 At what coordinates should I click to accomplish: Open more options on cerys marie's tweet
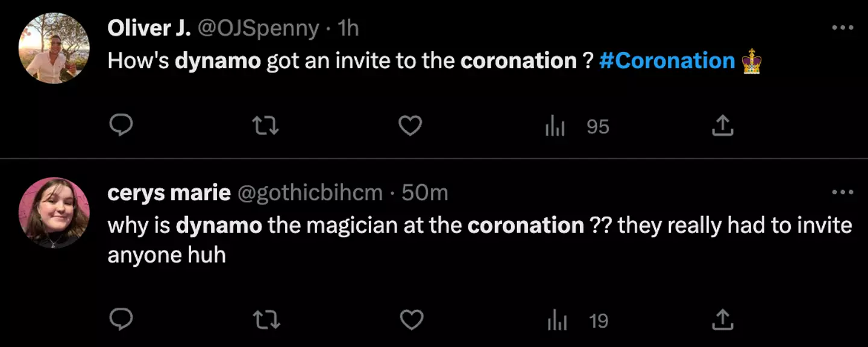[842, 193]
